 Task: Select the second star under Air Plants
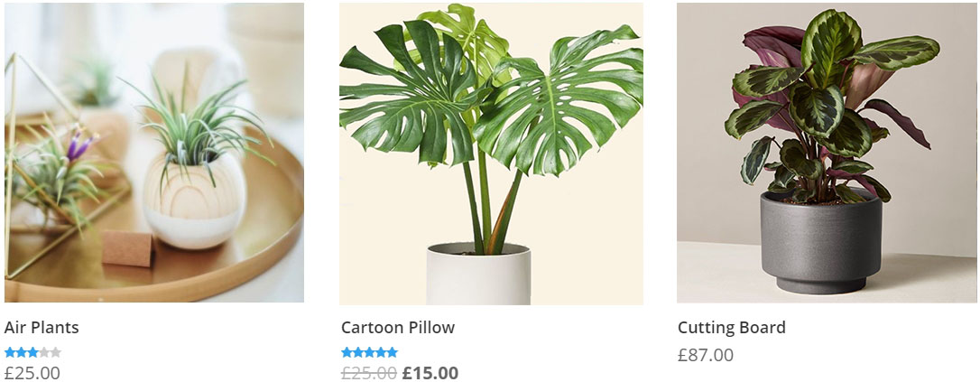22,352
